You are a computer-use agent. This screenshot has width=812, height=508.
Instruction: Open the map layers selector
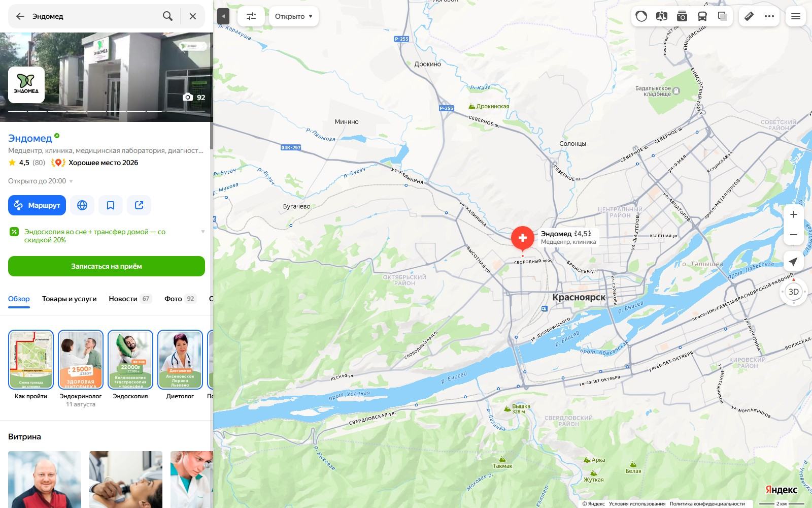tap(723, 16)
